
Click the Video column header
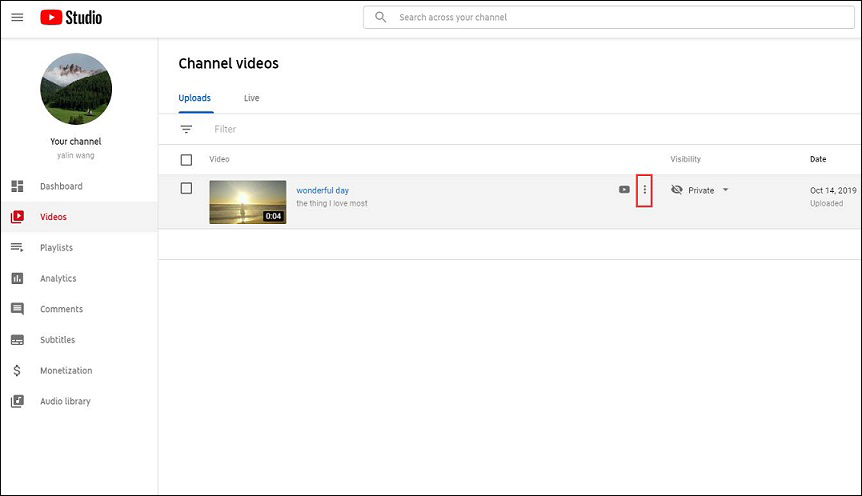pos(219,159)
